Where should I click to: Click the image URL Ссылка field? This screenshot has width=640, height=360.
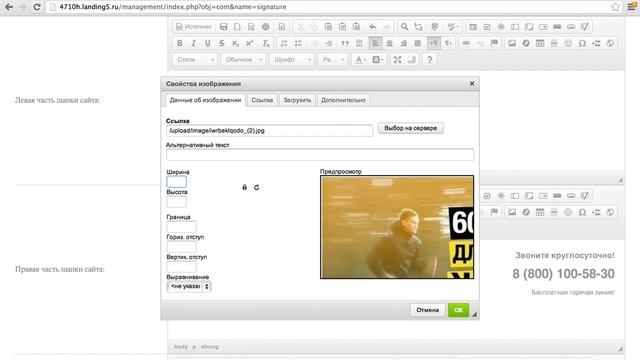(x=269, y=131)
